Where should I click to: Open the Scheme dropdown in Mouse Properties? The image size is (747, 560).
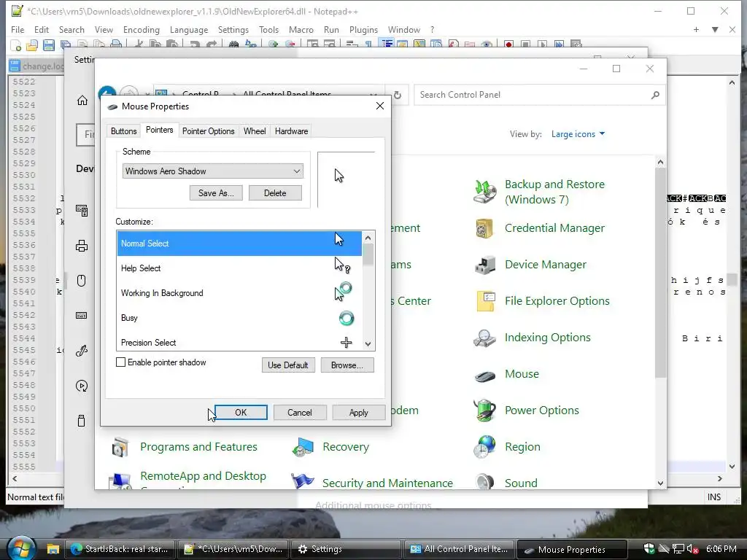[212, 171]
